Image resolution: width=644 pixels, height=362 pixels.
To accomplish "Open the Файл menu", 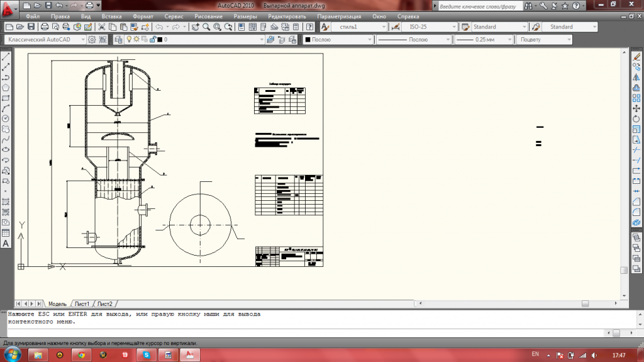I will (33, 16).
